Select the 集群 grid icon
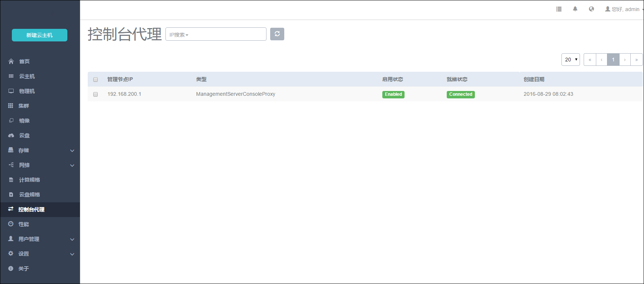The image size is (644, 284). [x=11, y=106]
